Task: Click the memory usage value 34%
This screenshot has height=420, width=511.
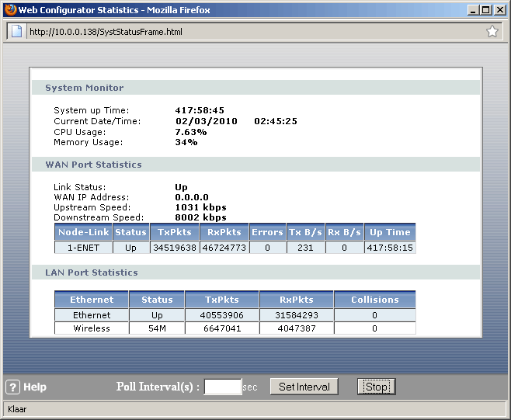Action: [186, 142]
